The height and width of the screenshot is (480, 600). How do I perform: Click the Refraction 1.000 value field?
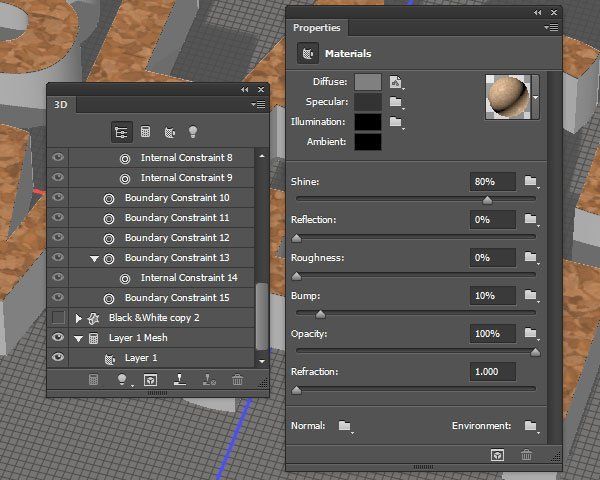tap(492, 372)
